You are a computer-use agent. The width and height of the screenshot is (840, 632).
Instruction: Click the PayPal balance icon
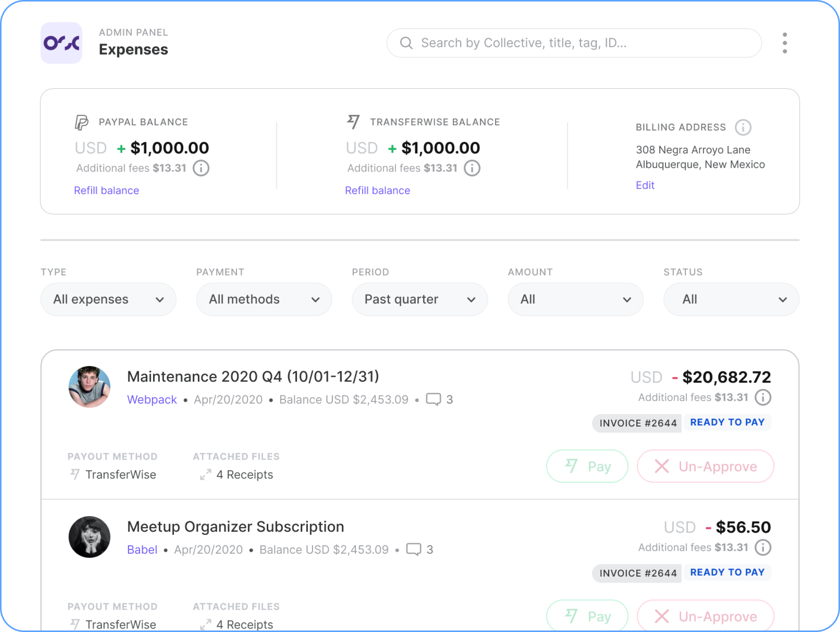82,122
